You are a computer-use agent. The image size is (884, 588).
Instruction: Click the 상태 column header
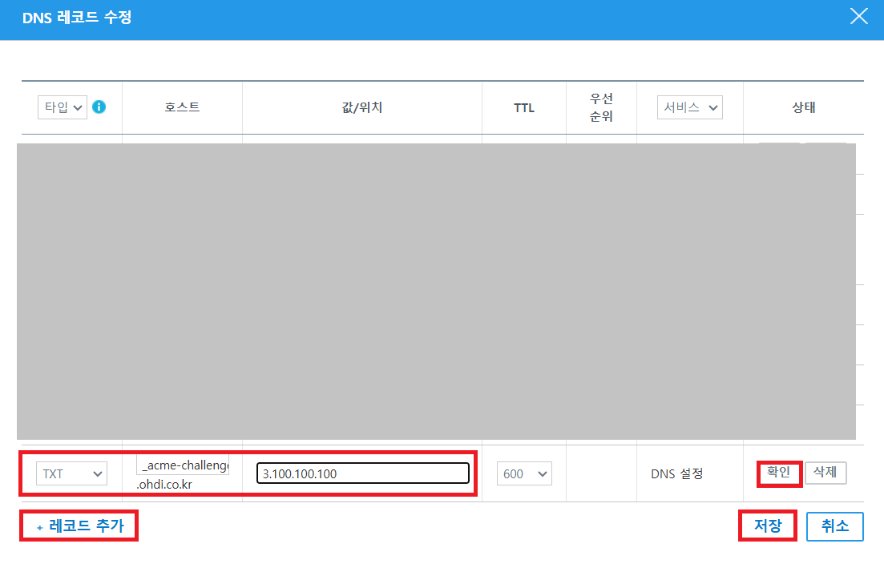803,107
